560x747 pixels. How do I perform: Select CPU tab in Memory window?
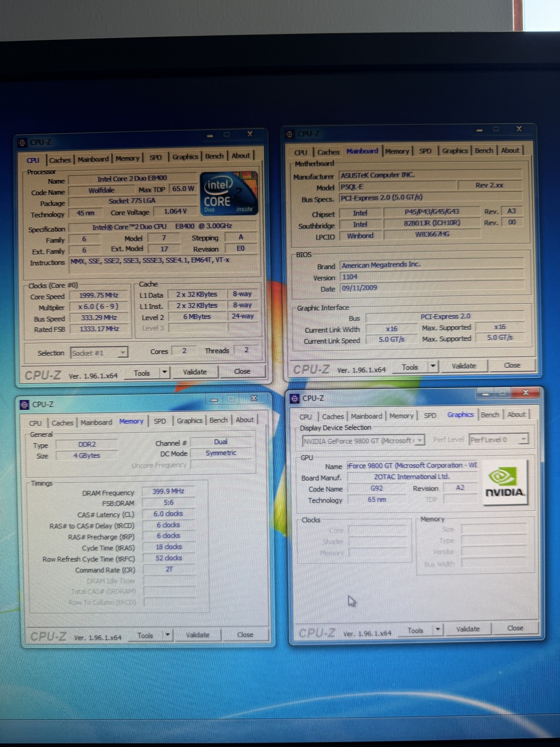click(x=35, y=423)
